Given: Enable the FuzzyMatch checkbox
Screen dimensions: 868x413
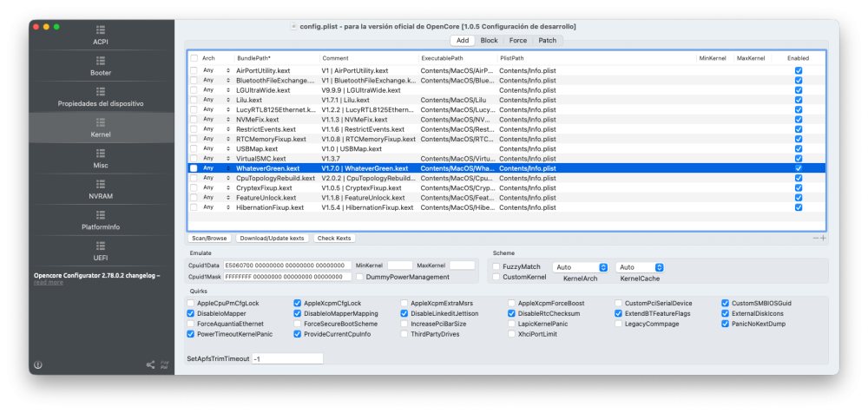Looking at the screenshot, I should coord(496,267).
